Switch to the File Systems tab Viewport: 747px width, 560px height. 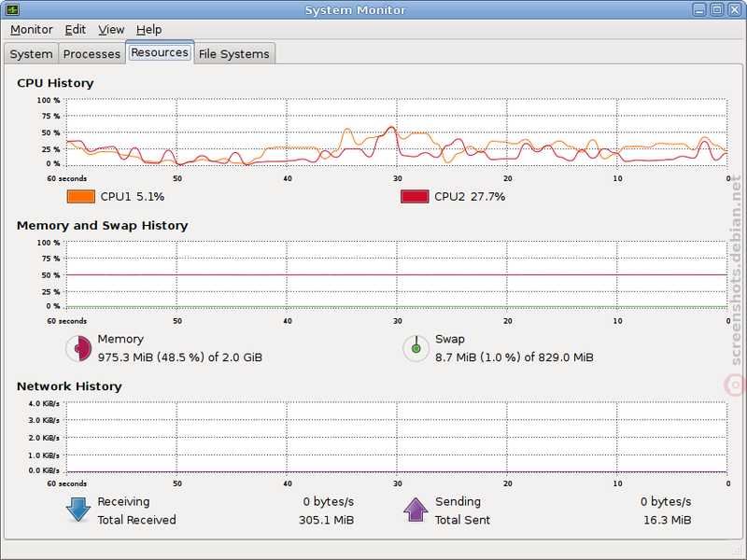click(234, 54)
